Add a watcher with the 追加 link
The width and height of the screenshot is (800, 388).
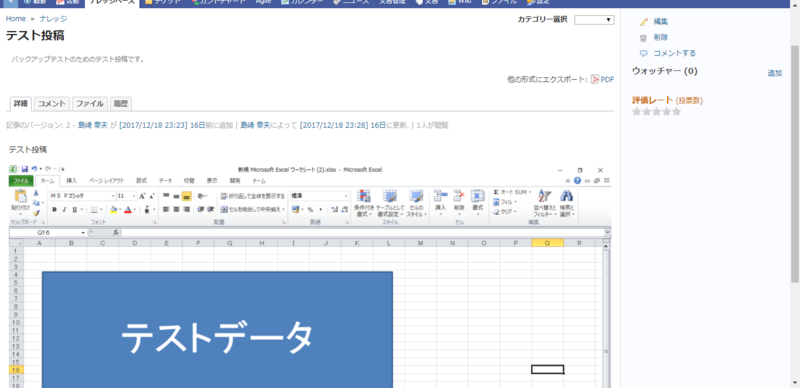click(x=774, y=73)
